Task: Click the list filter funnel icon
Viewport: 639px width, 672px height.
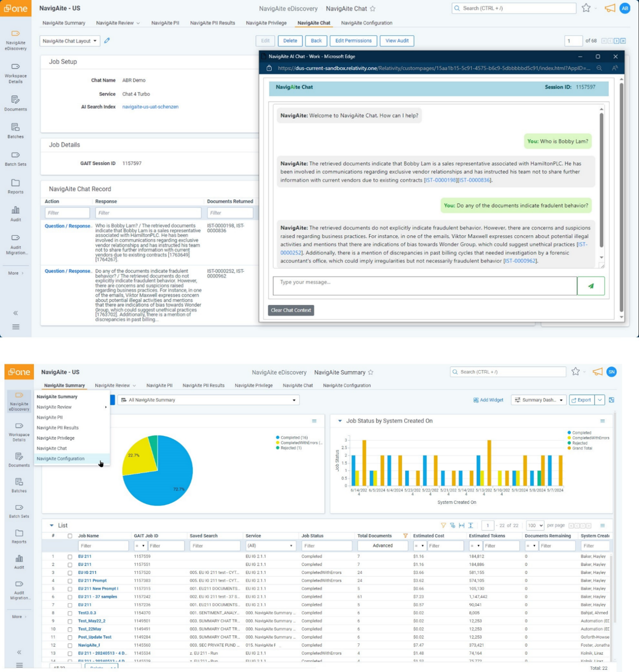Action: (443, 525)
